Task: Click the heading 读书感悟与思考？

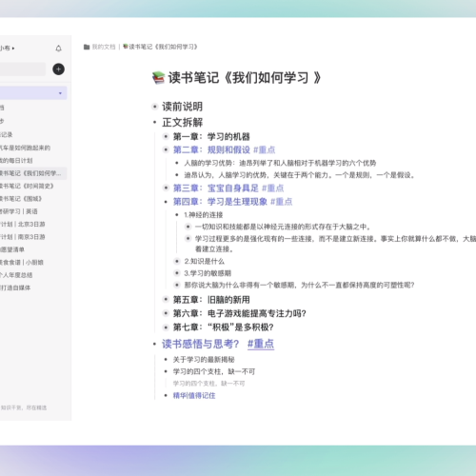Action: 201,344
